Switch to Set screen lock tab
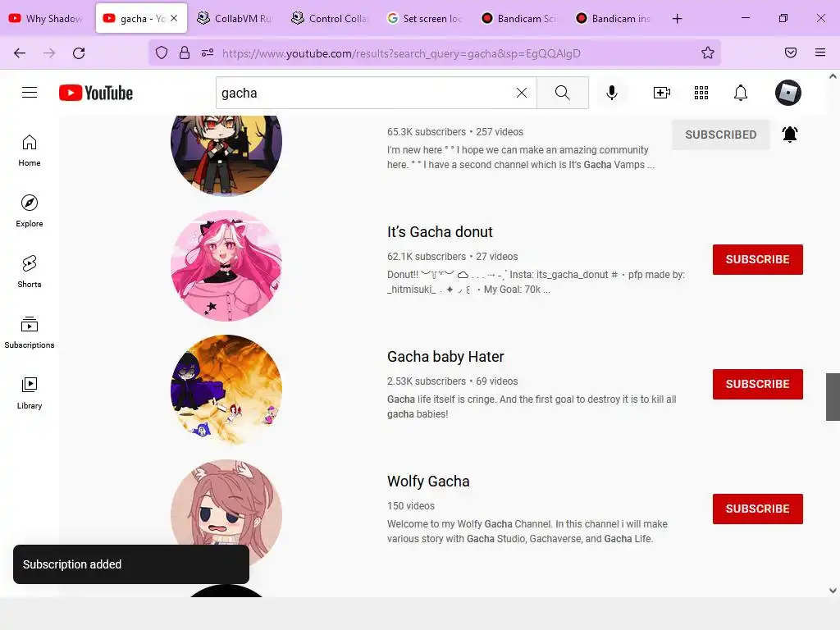The height and width of the screenshot is (630, 840). pos(423,18)
